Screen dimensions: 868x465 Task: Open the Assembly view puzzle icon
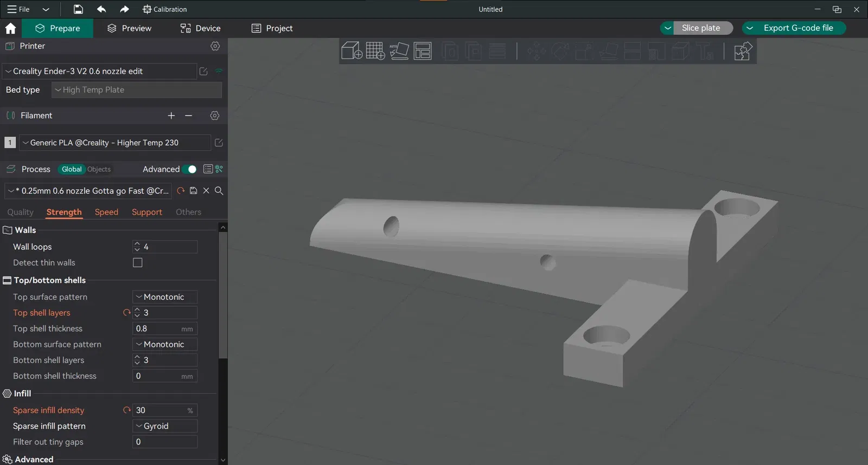click(743, 51)
